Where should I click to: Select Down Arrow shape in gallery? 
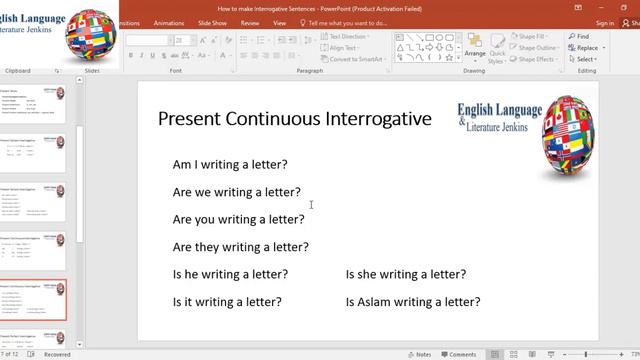(x=439, y=48)
